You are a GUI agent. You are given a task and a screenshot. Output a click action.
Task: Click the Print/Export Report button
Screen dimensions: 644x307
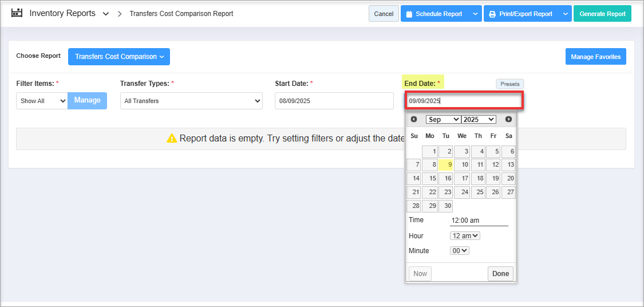521,14
